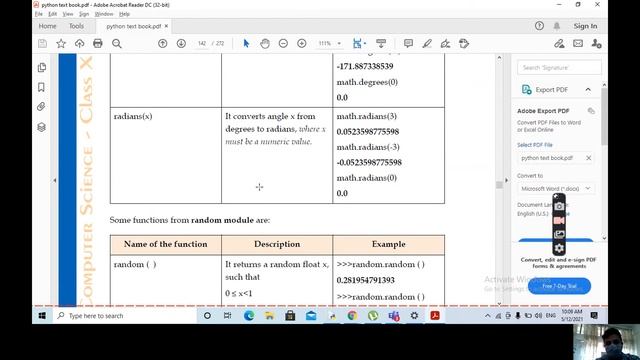
Task: Switch to the Home tab
Action: [x=47, y=26]
